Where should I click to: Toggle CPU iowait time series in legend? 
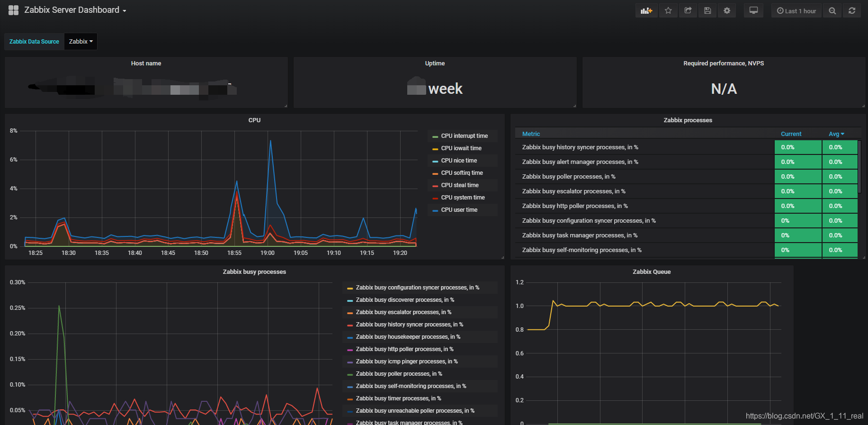(461, 148)
